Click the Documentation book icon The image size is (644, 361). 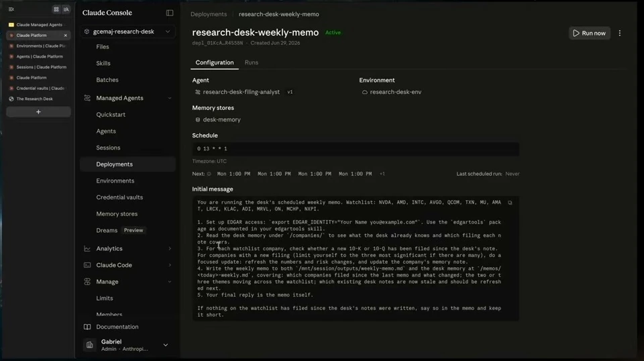[87, 327]
